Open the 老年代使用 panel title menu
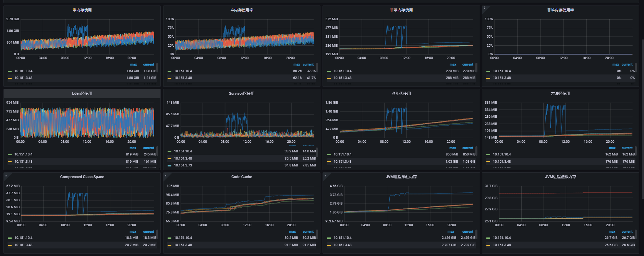This screenshot has height=256, width=644. click(x=401, y=93)
